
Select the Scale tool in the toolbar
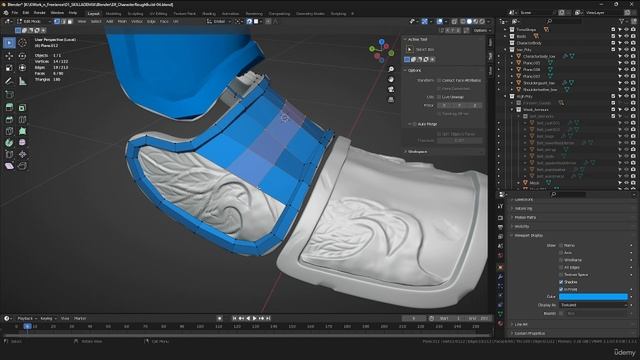tap(9, 68)
